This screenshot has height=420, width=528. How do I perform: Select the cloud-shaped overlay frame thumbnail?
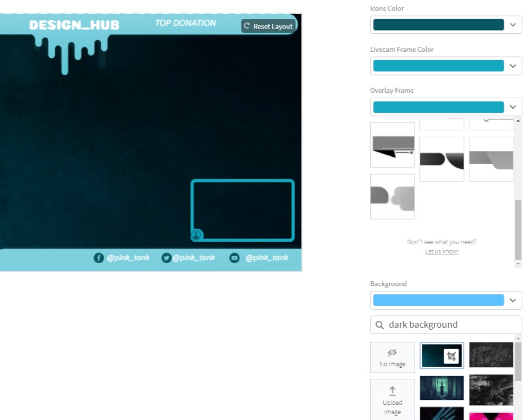[x=392, y=196]
